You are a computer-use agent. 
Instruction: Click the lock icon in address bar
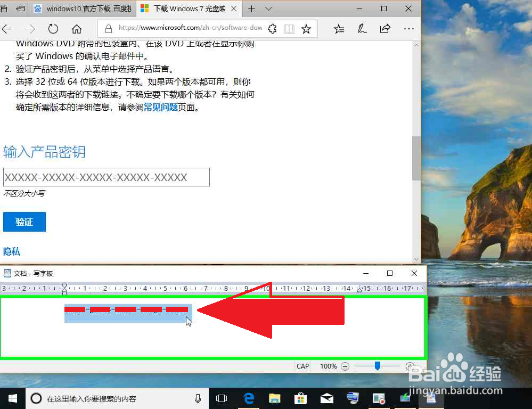click(109, 29)
